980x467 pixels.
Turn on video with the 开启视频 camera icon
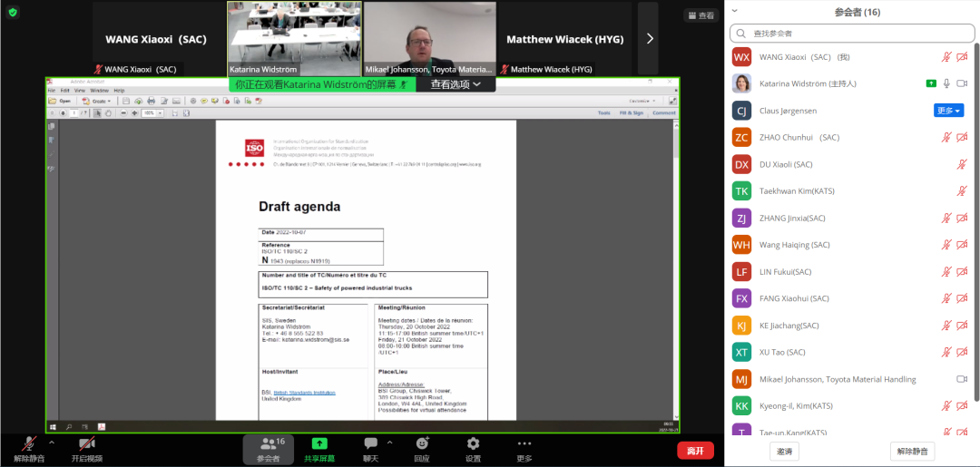coord(87,443)
